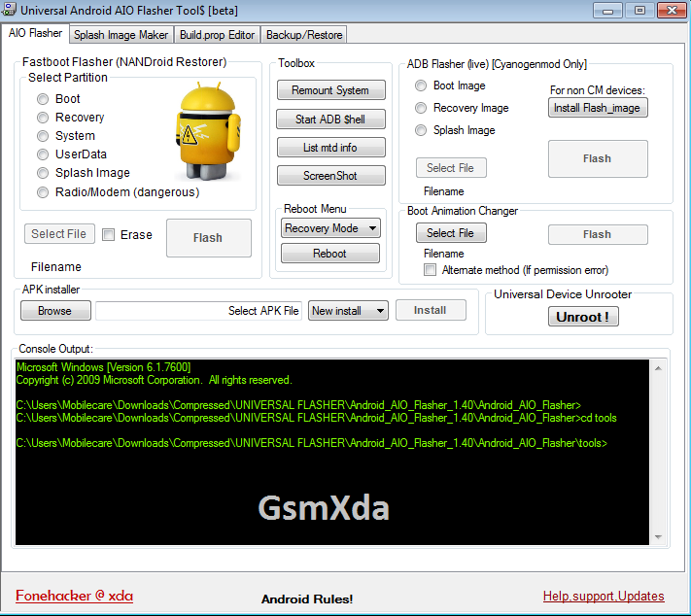This screenshot has height=616, width=691.
Task: Start ADB Shell from Toolbox
Action: pos(331,120)
